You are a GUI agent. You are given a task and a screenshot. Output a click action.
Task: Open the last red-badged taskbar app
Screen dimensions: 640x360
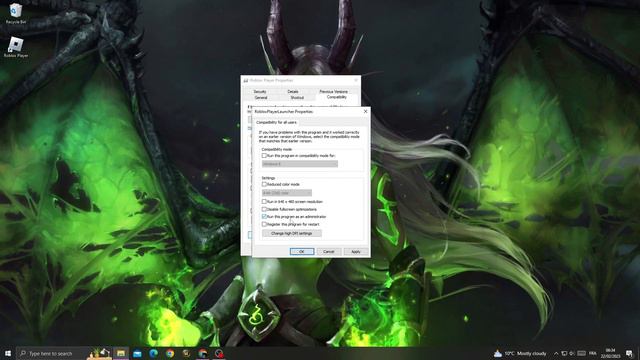[x=219, y=353]
